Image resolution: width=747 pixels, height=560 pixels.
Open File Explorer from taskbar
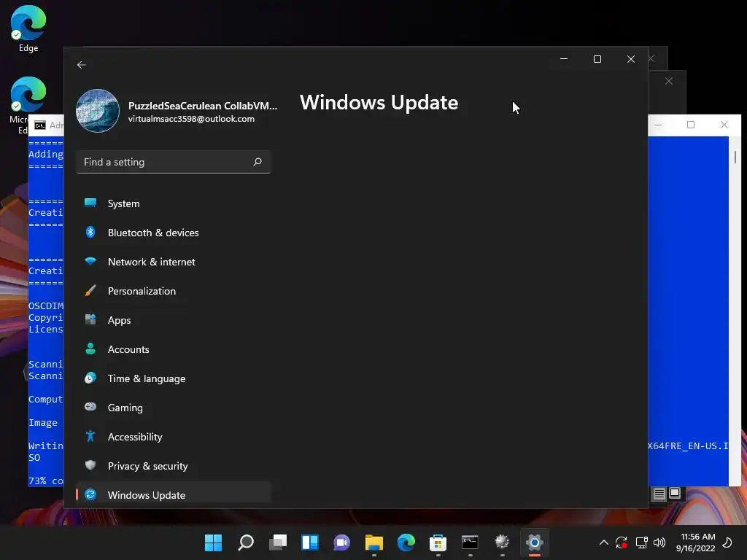374,542
